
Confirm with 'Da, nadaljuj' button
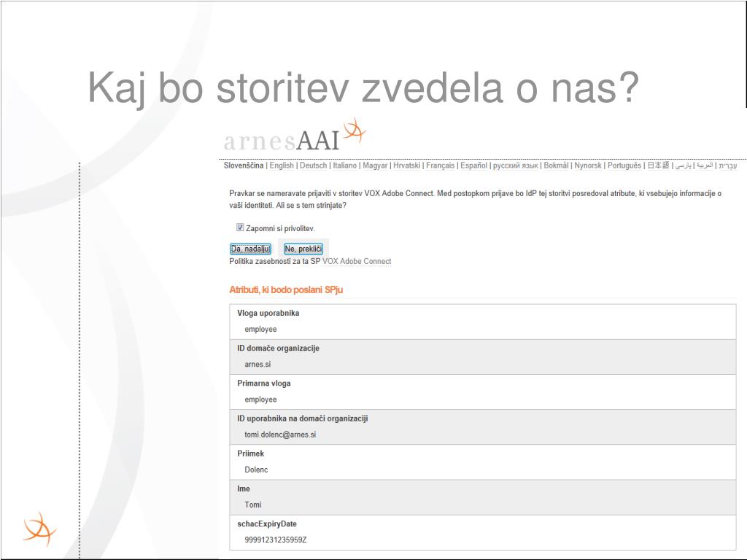tap(251, 249)
